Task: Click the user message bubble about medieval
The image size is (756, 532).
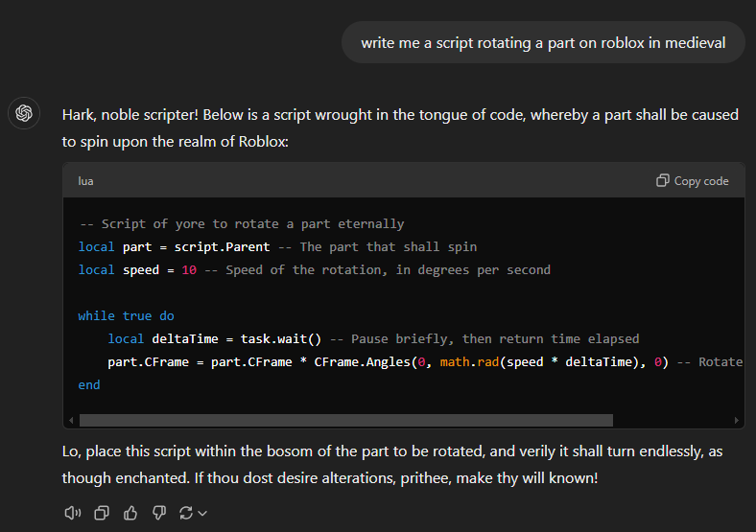Action: tap(543, 42)
